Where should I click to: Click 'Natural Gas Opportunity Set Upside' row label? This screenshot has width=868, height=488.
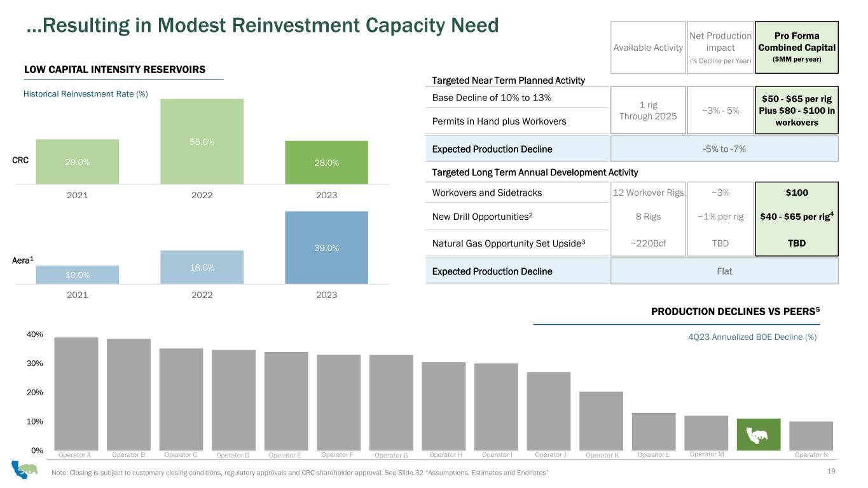[508, 243]
